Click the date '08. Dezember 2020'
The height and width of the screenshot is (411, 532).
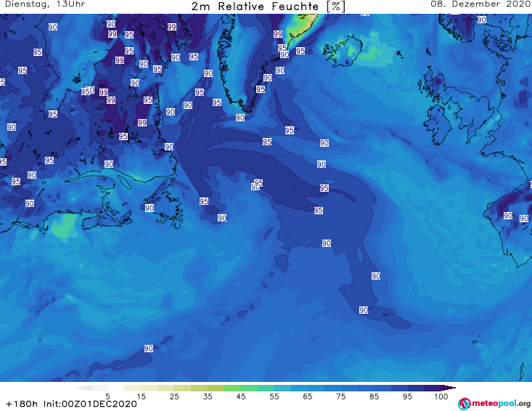pyautogui.click(x=480, y=4)
